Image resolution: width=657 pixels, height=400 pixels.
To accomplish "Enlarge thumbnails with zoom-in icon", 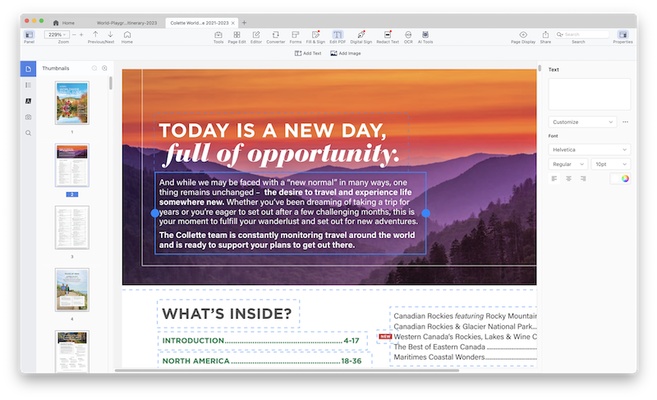I will click(x=104, y=68).
